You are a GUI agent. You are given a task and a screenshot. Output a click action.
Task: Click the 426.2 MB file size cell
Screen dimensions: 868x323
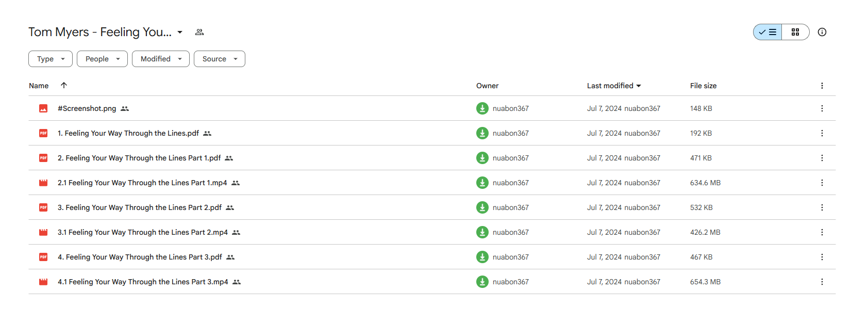pos(705,232)
